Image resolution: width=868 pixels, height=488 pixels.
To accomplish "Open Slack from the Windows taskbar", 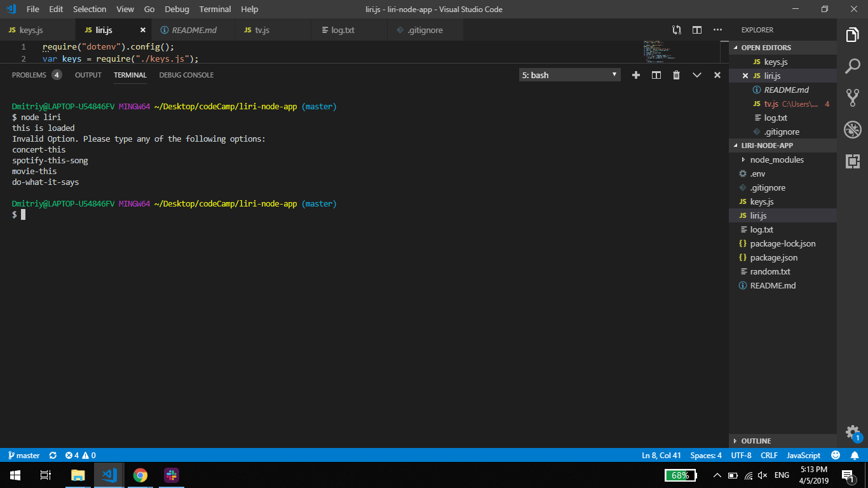I will point(172,475).
